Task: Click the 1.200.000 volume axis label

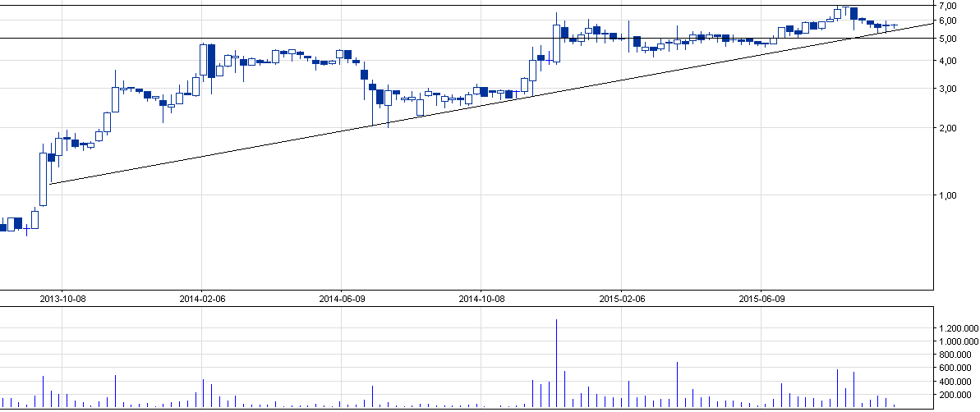Action: (957, 328)
